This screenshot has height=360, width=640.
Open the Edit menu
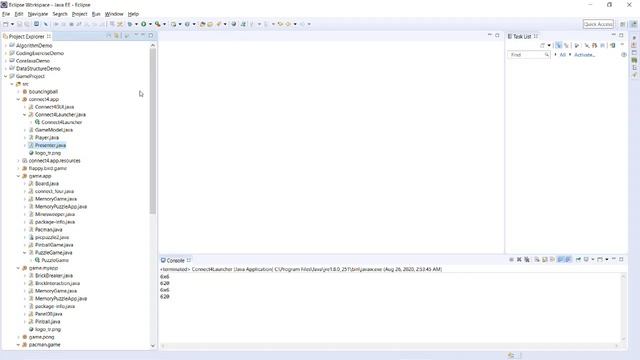pyautogui.click(x=19, y=14)
